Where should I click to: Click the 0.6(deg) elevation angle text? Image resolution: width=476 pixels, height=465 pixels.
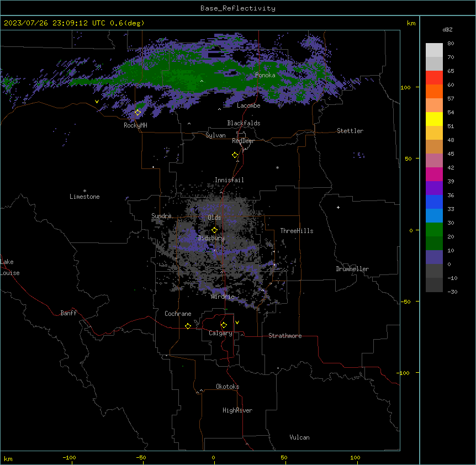pyautogui.click(x=127, y=23)
